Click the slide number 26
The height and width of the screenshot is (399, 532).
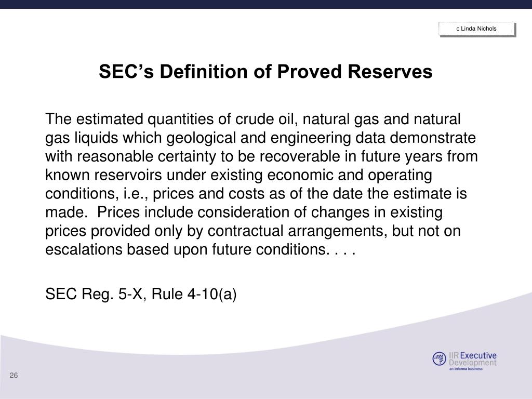pyautogui.click(x=14, y=375)
